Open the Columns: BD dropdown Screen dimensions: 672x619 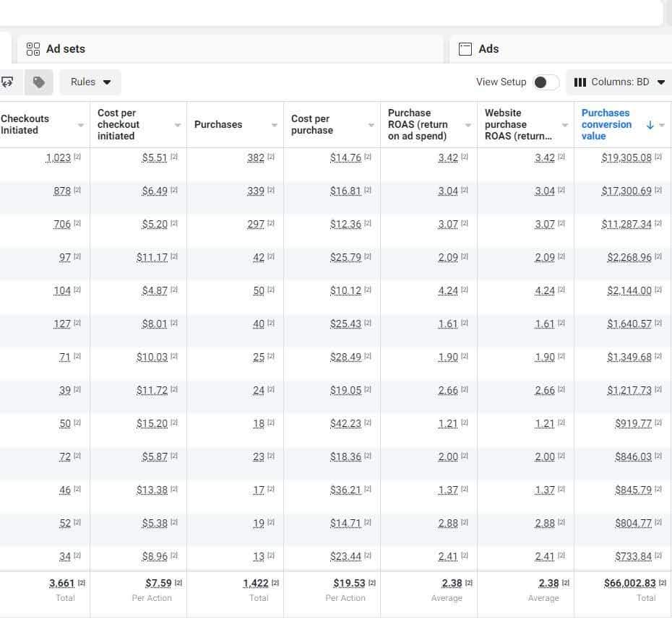point(619,82)
